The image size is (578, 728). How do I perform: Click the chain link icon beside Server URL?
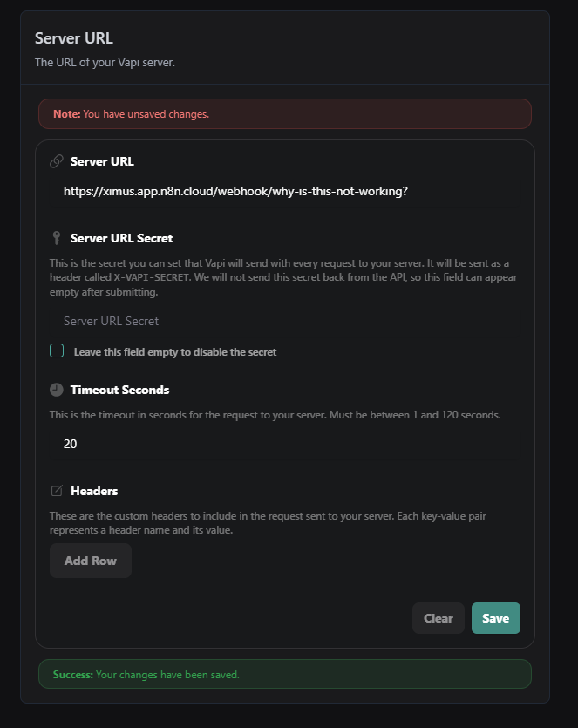[57, 160]
